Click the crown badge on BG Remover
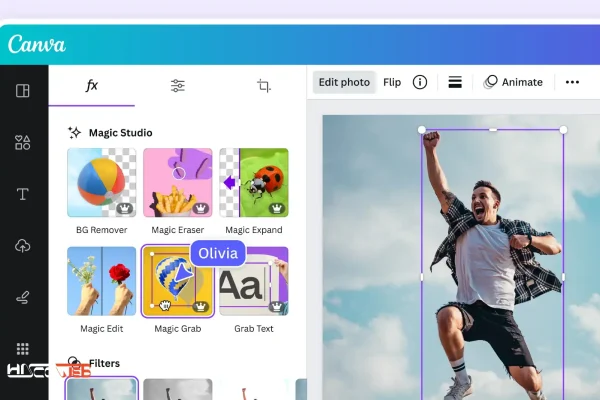This screenshot has width=600, height=400. click(x=124, y=209)
